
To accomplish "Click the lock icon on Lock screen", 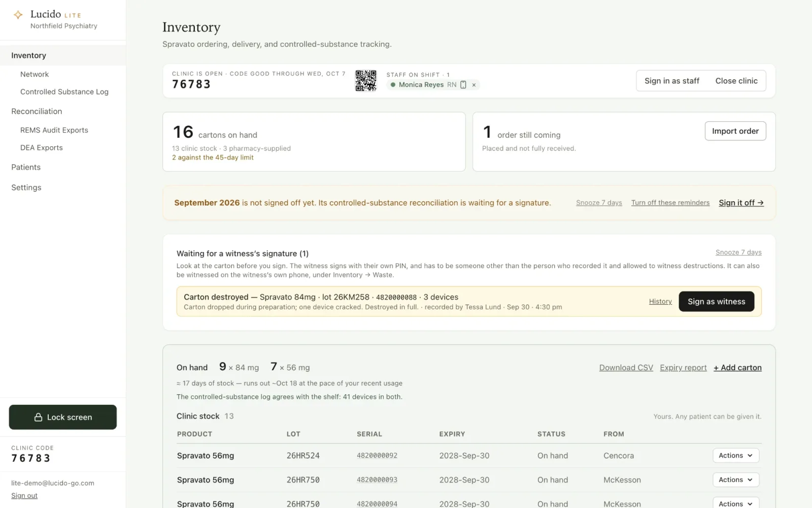I will (x=38, y=417).
